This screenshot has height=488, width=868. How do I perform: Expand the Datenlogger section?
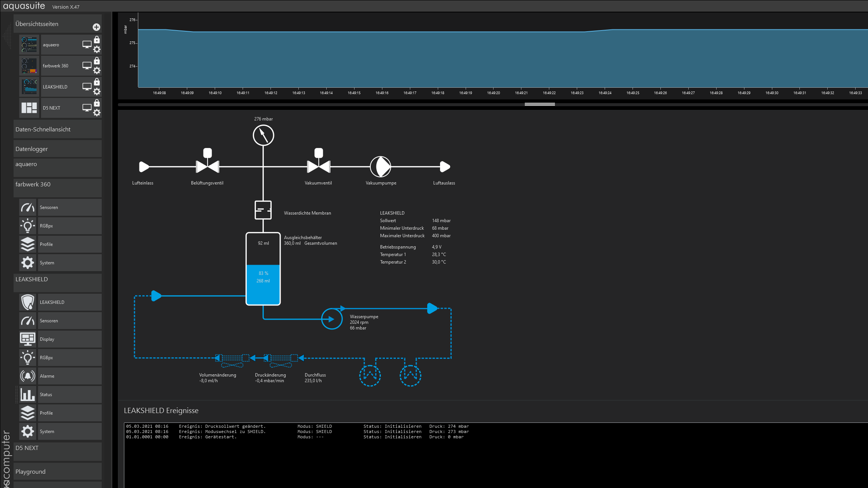(57, 149)
